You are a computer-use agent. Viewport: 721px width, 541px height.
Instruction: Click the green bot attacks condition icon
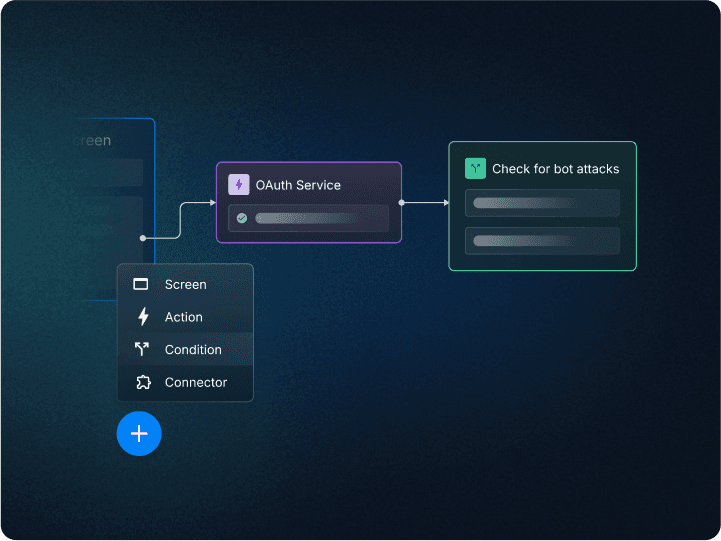click(x=475, y=169)
